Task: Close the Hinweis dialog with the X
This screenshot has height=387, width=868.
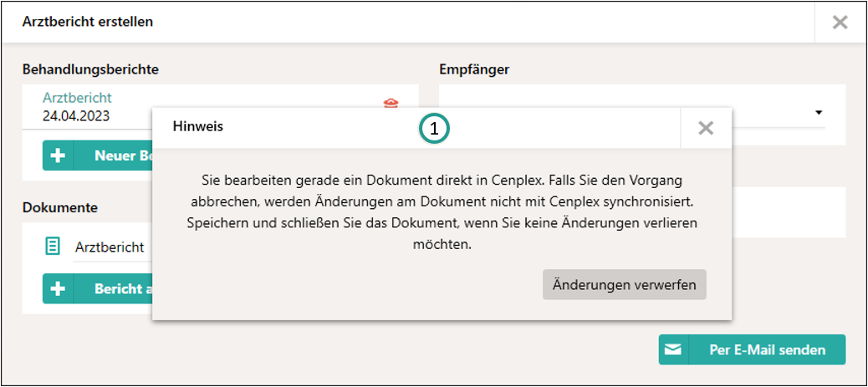Action: pos(706,128)
